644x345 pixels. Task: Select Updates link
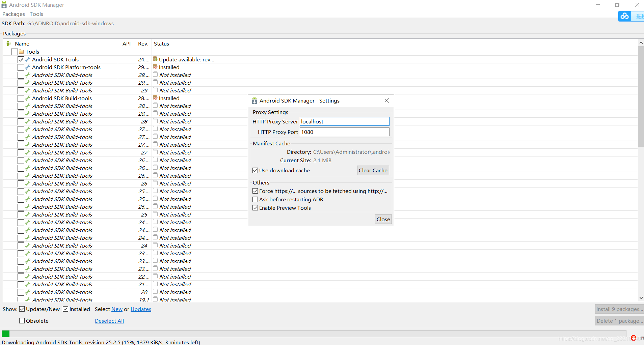[141, 309]
